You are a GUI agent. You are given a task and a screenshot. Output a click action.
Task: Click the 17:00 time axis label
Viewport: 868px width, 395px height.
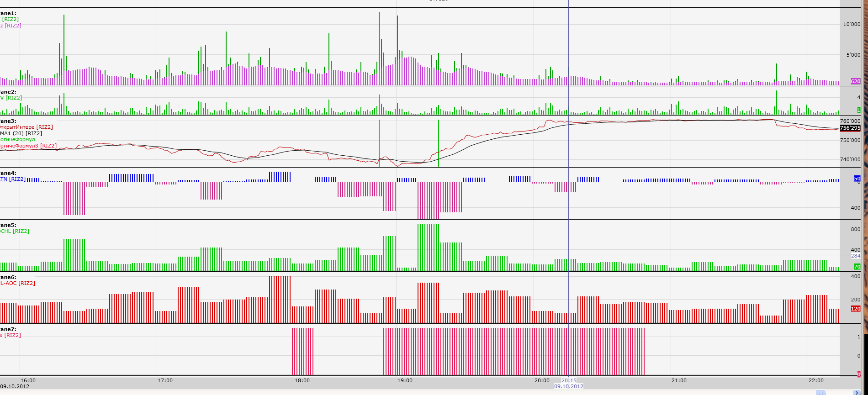coord(165,380)
